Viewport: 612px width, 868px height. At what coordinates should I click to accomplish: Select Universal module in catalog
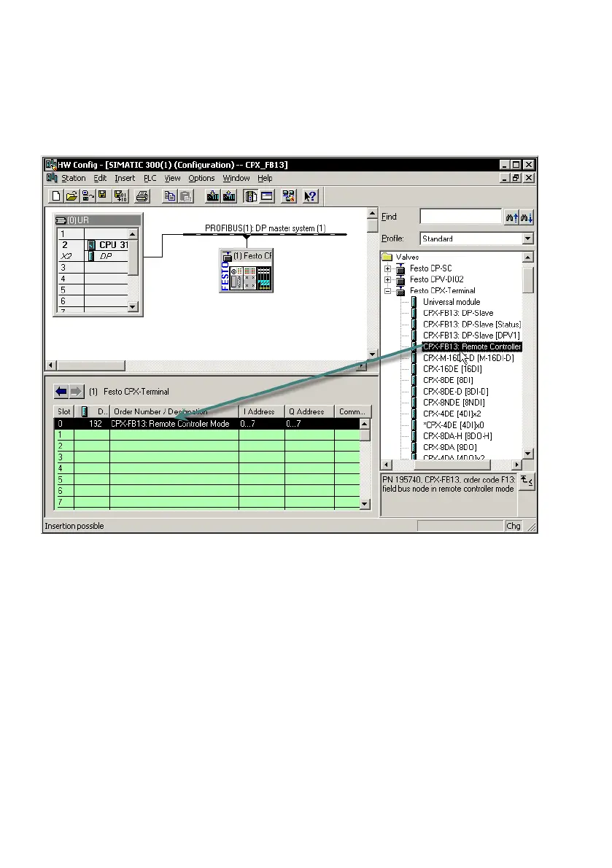[452, 302]
